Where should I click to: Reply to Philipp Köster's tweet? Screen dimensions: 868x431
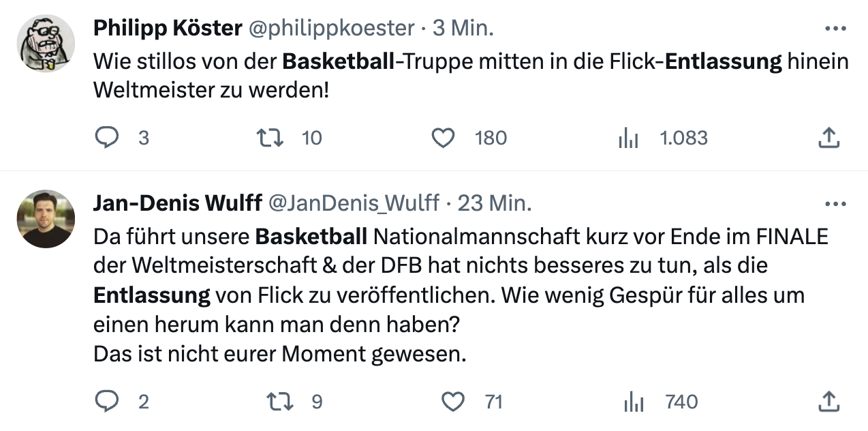(107, 138)
